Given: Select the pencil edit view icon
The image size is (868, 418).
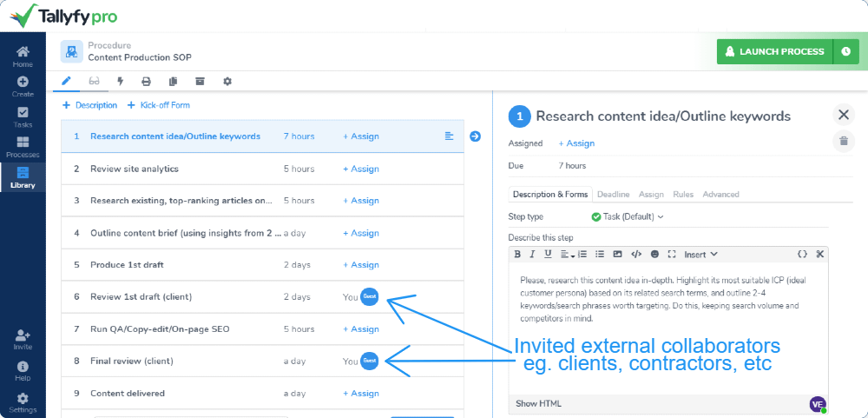Looking at the screenshot, I should [66, 82].
